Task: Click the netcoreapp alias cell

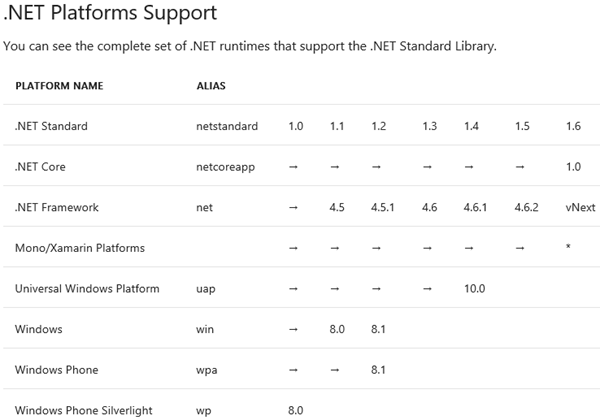Action: [x=227, y=167]
